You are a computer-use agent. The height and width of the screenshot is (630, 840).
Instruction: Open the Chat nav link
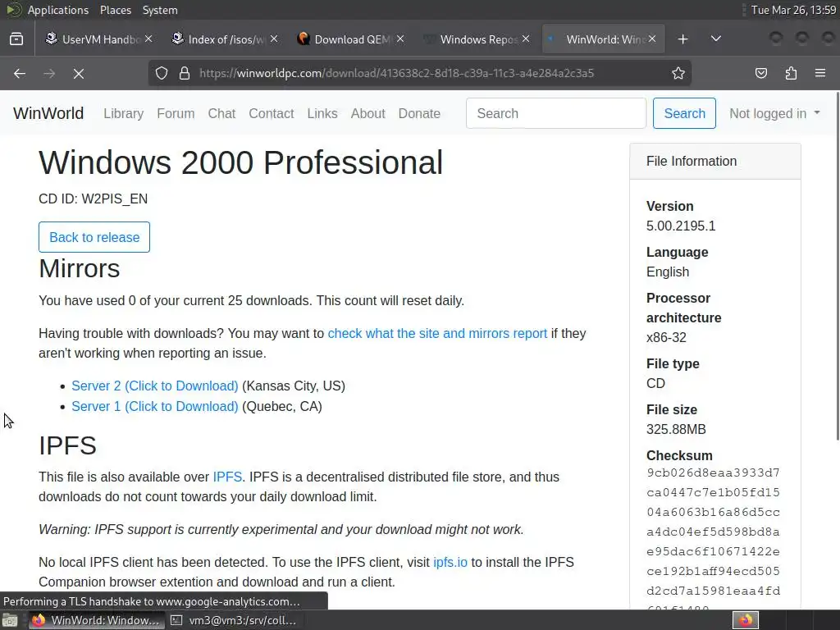click(221, 113)
